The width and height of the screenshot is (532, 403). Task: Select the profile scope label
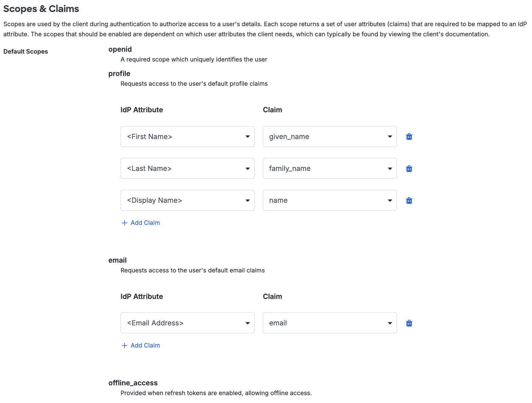pyautogui.click(x=119, y=73)
